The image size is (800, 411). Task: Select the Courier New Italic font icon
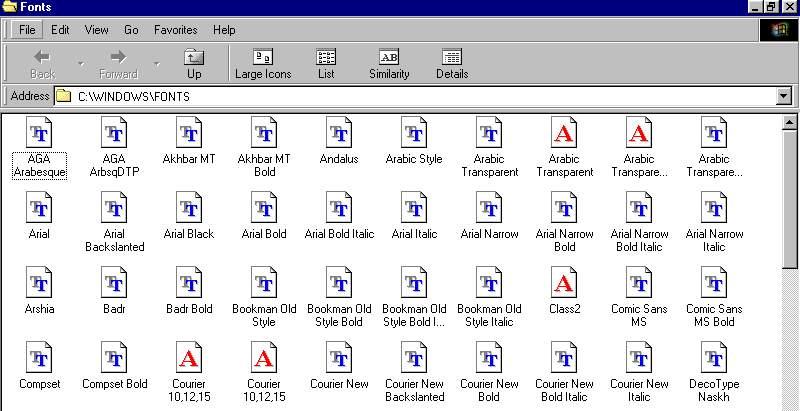tap(639, 357)
